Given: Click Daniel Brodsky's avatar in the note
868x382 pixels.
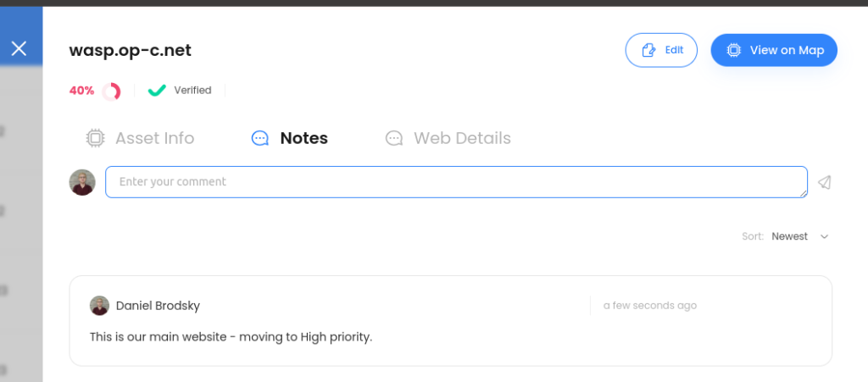Looking at the screenshot, I should [99, 306].
